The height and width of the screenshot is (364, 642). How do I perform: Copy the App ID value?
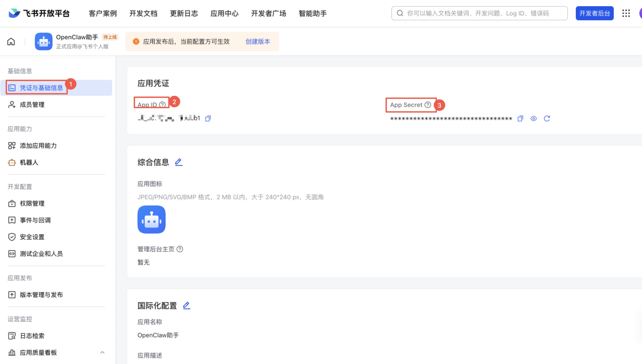click(208, 118)
